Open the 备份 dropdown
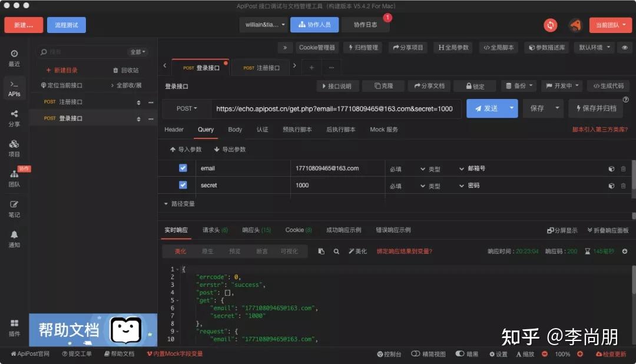 [518, 86]
